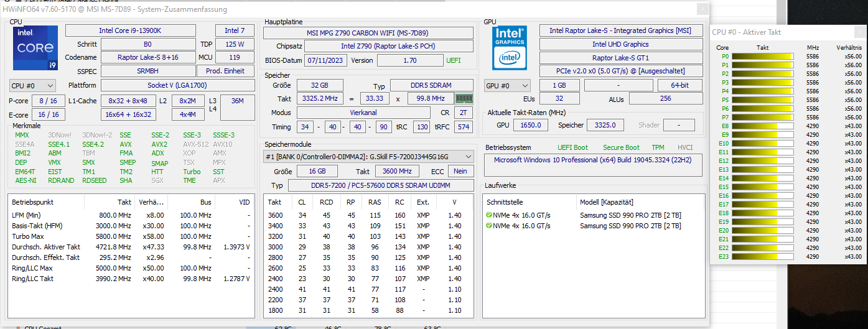
Task: Click the P7 core clock bar
Action: pos(763,117)
